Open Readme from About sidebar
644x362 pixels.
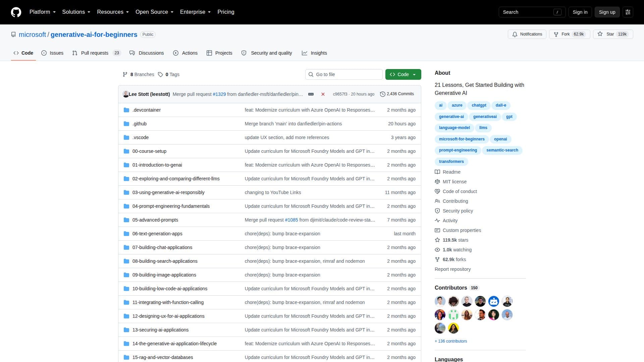point(447,172)
